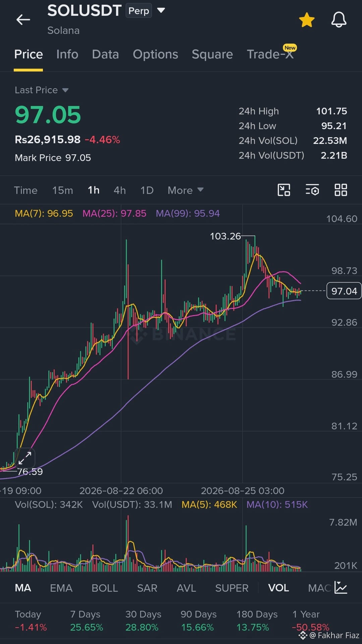Tap the current price label 97.04
This screenshot has width=362, height=644.
[x=344, y=291]
